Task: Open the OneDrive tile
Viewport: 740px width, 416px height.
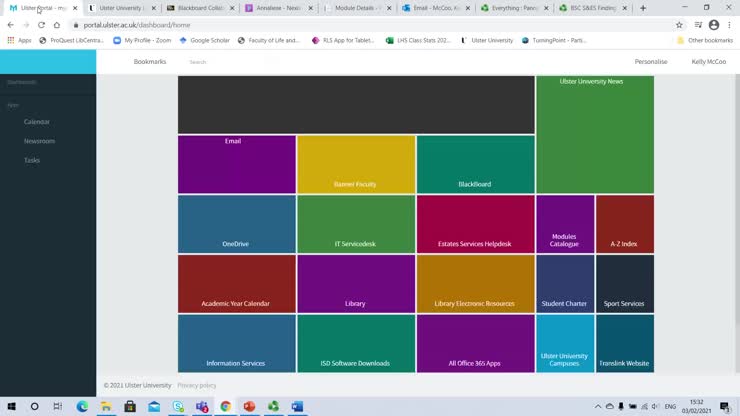Action: point(237,224)
